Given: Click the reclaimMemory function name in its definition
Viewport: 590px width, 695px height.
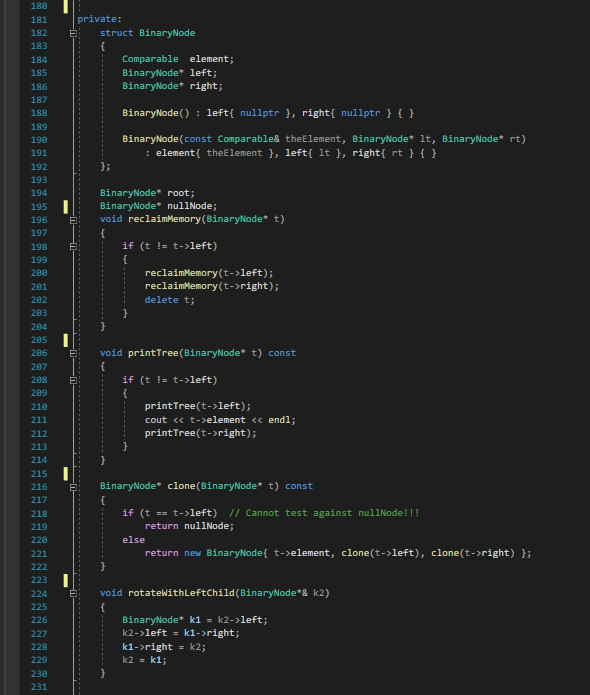Looking at the screenshot, I should [x=164, y=219].
